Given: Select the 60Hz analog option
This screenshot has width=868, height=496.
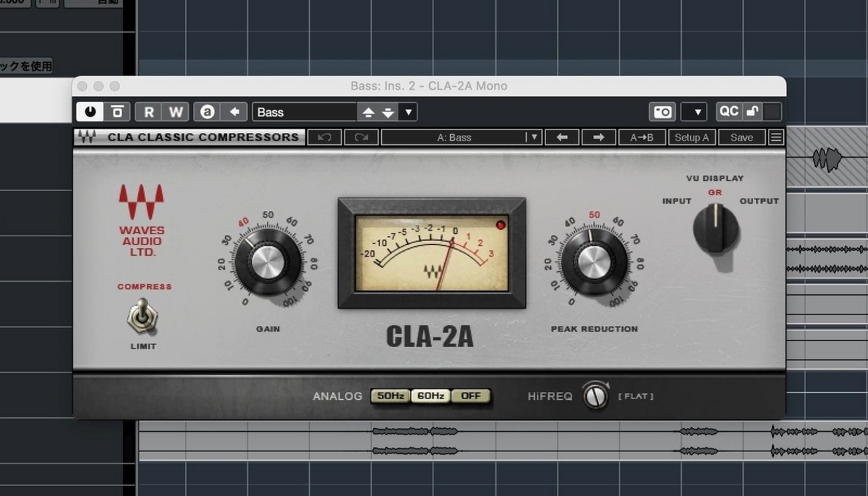Looking at the screenshot, I should tap(431, 396).
